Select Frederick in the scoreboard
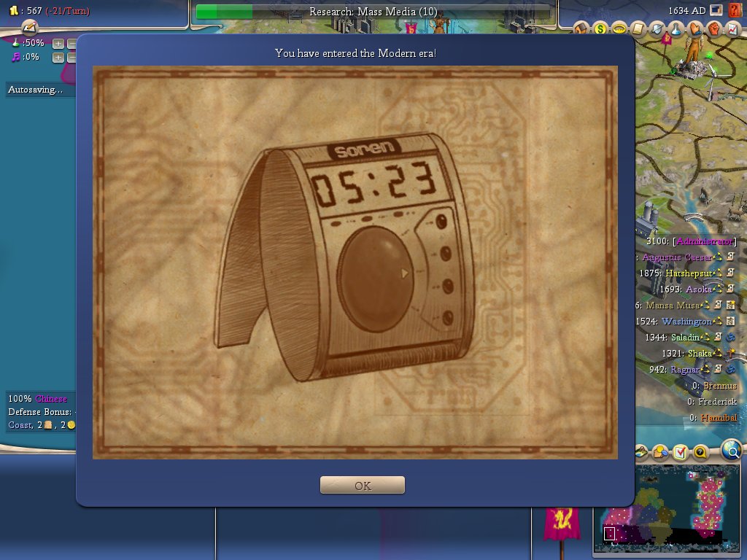Screen dimensions: 747x560 718,402
